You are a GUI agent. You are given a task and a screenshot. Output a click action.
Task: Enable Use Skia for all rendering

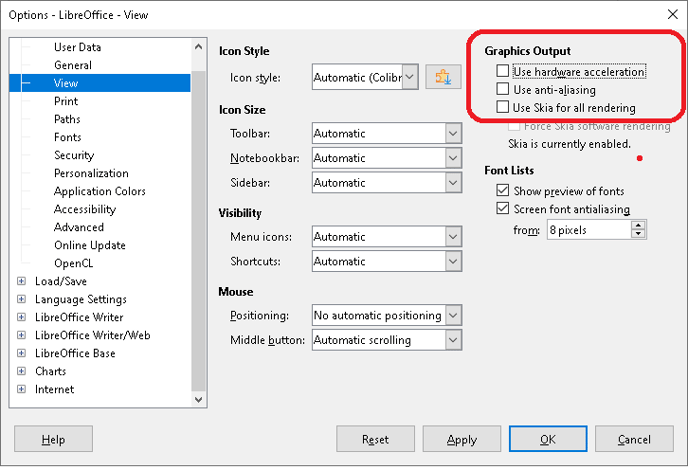point(502,107)
